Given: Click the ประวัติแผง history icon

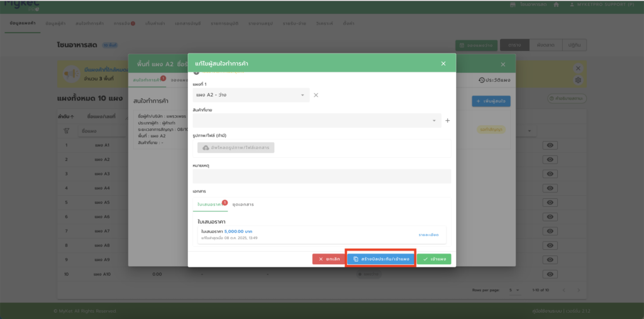Looking at the screenshot, I should click(482, 81).
